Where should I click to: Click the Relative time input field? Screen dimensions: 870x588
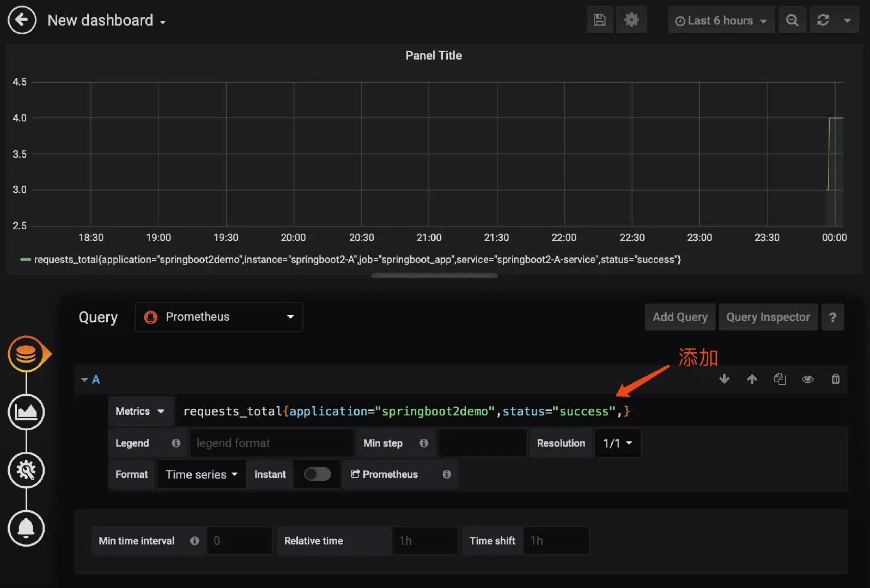425,541
